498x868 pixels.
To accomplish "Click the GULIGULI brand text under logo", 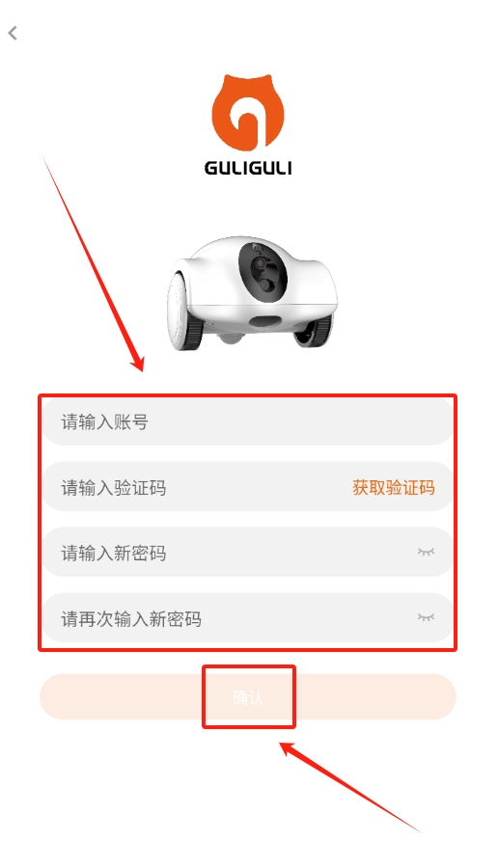I will click(248, 168).
